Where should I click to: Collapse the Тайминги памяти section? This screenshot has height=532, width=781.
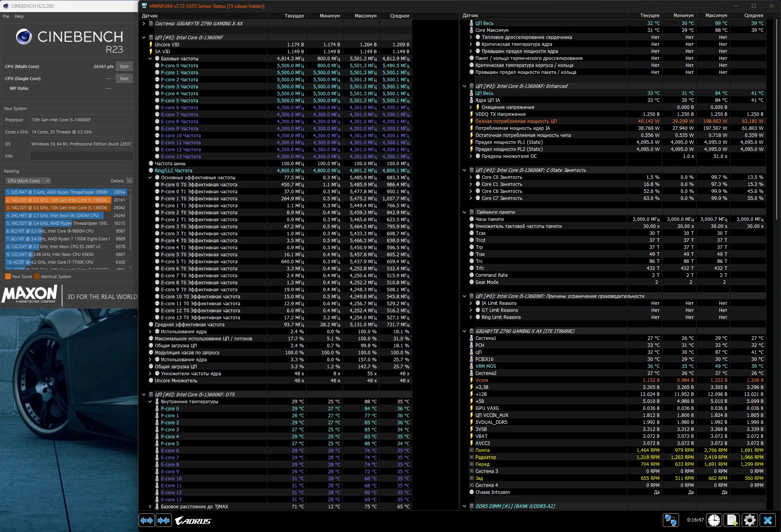[464, 212]
